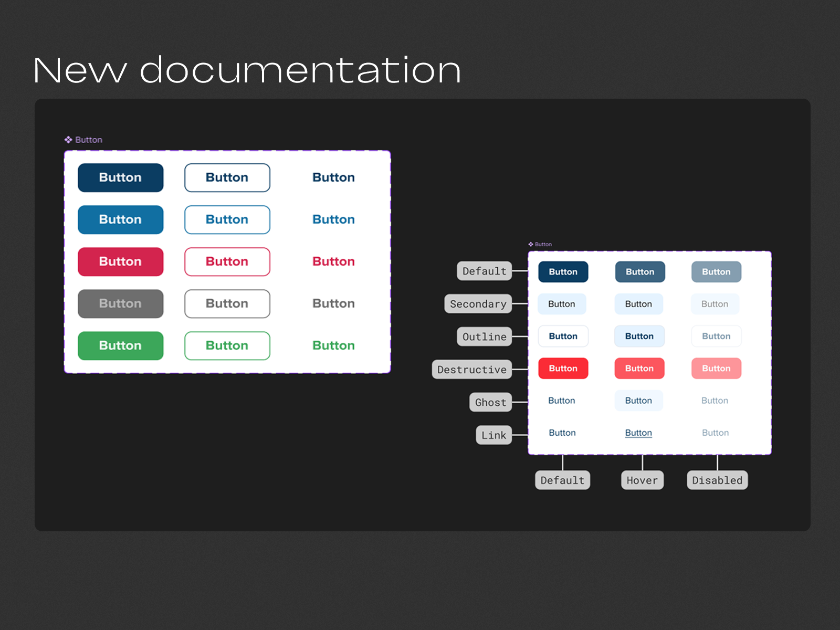Click the underlined Link hover Button
This screenshot has height=630, width=840.
click(x=638, y=432)
